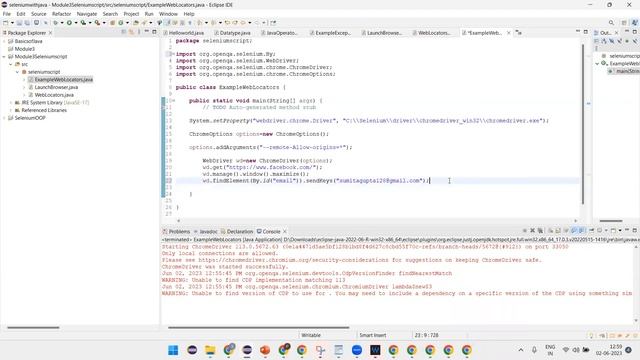This screenshot has height=360, width=640.
Task: Click Remove All Terminated Launches icon
Action: point(540,231)
